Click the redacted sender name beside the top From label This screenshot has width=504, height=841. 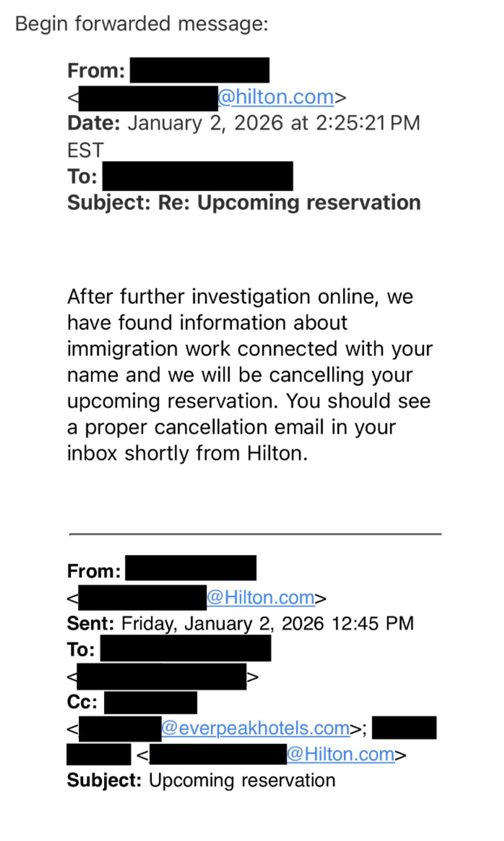click(x=199, y=70)
